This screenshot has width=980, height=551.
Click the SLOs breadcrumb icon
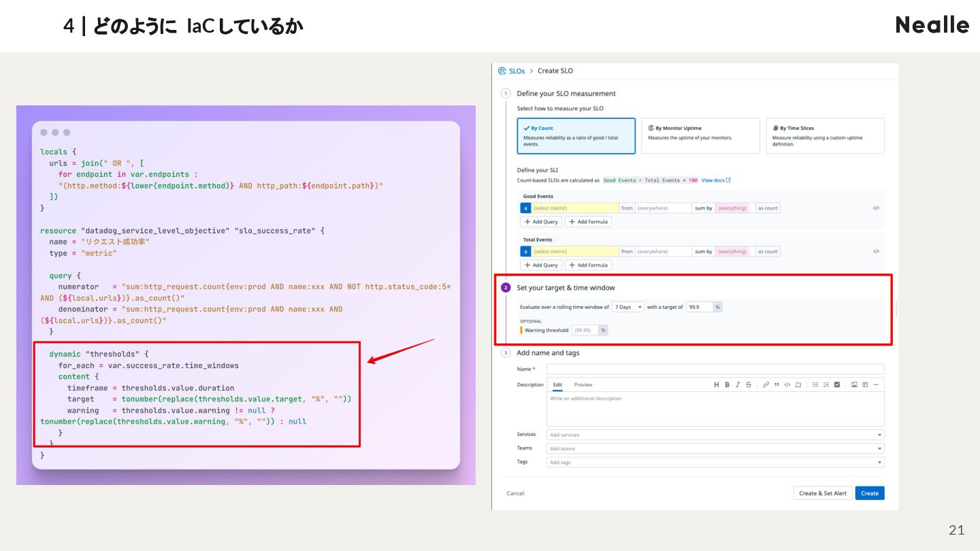pos(502,71)
